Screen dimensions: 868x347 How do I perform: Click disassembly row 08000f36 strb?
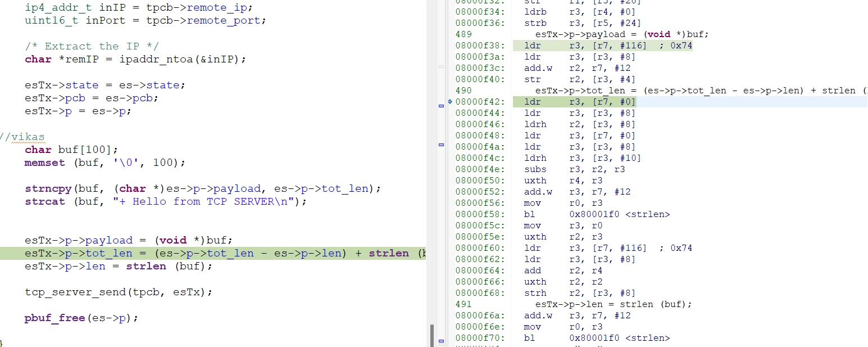click(549, 23)
